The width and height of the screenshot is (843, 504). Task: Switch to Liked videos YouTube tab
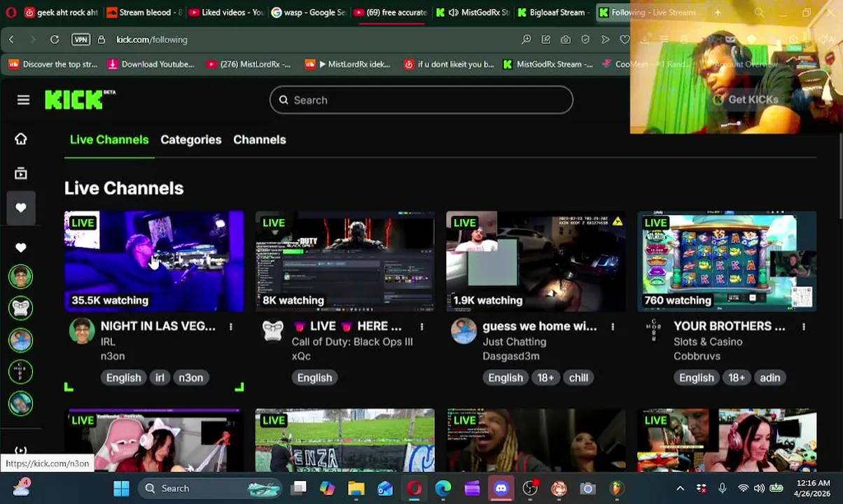click(227, 13)
